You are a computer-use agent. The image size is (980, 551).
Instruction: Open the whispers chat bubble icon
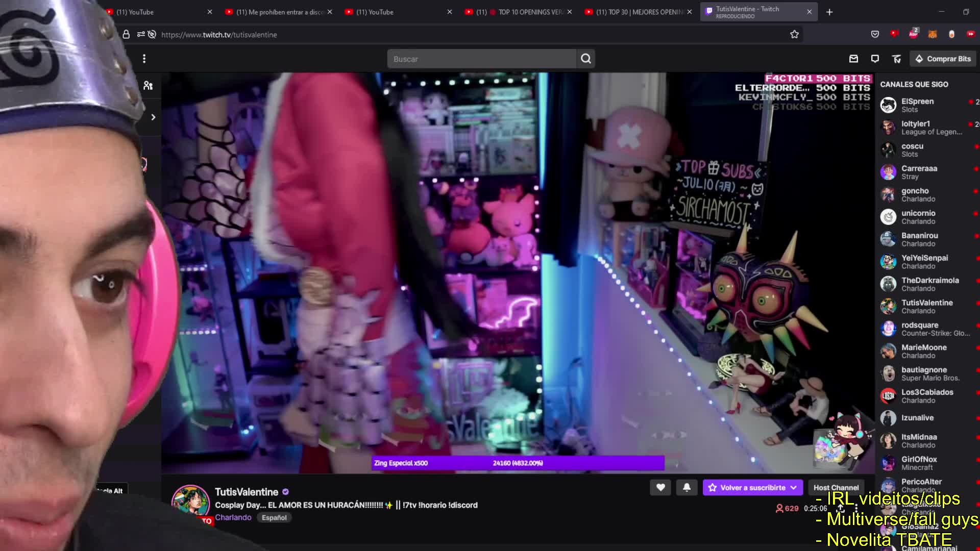(x=875, y=59)
